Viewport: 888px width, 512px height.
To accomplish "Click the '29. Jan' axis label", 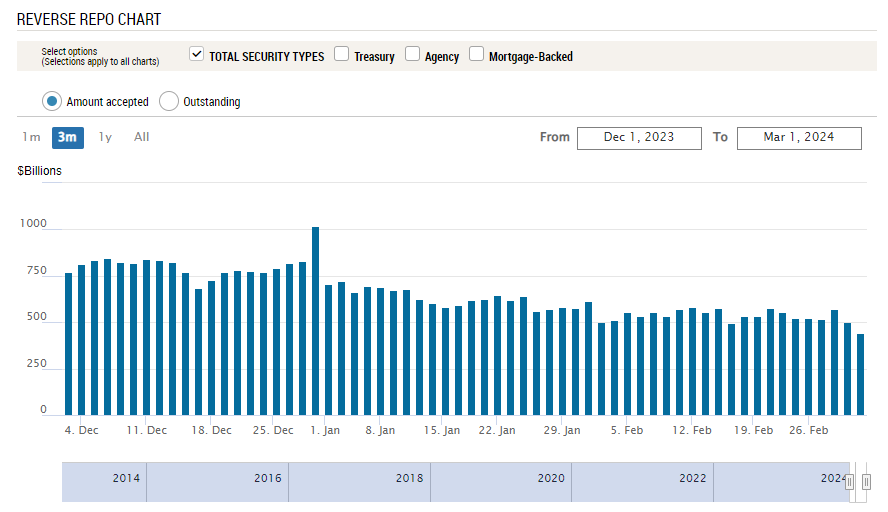I will (x=562, y=430).
